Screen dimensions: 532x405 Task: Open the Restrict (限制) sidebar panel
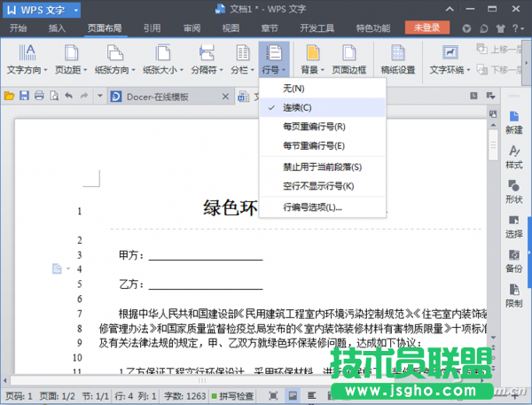click(513, 296)
